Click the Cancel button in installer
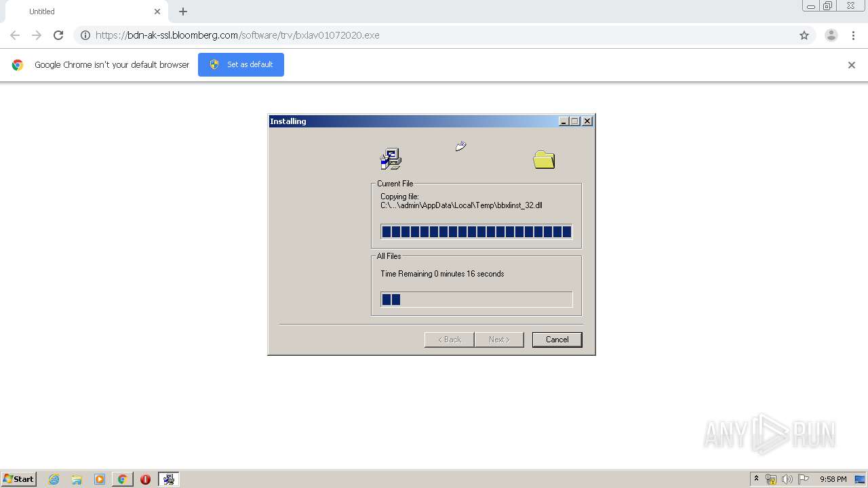This screenshot has height=488, width=868. pos(557,340)
